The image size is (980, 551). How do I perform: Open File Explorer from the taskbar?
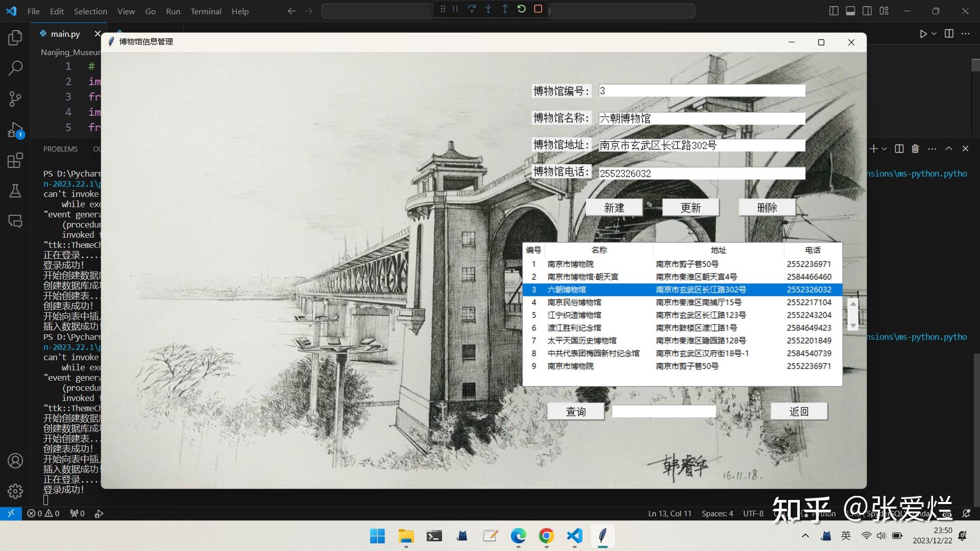point(406,536)
